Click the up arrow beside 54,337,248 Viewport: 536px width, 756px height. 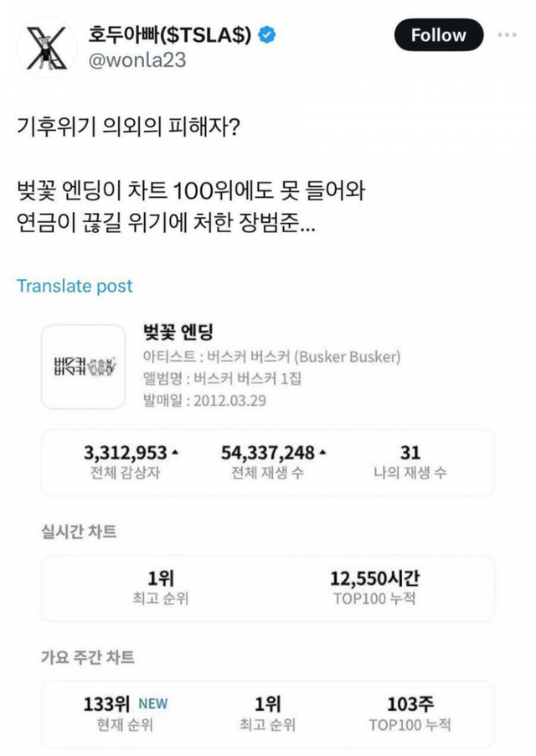click(322, 453)
